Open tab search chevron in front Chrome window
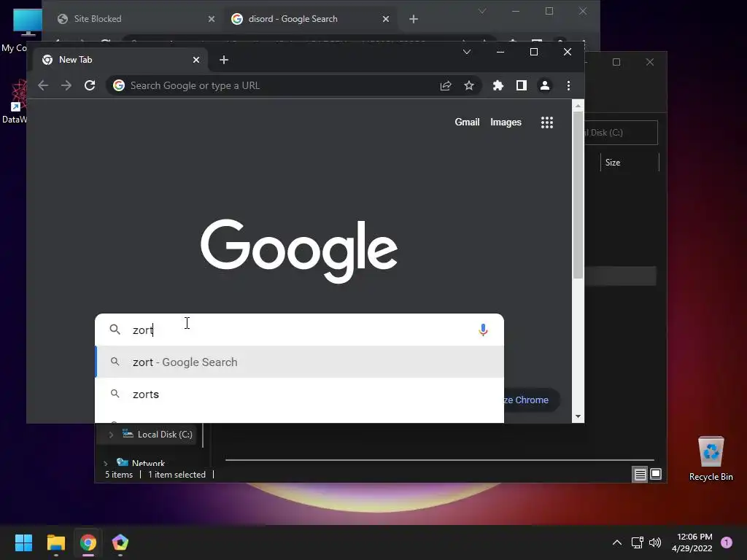 (x=467, y=52)
